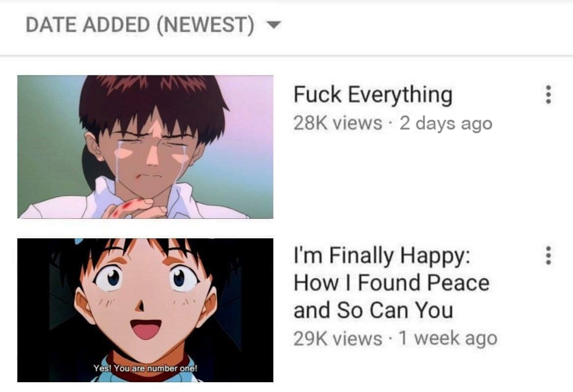Click the "1 week ago" upload date
This screenshot has width=573, height=392.
(x=448, y=338)
